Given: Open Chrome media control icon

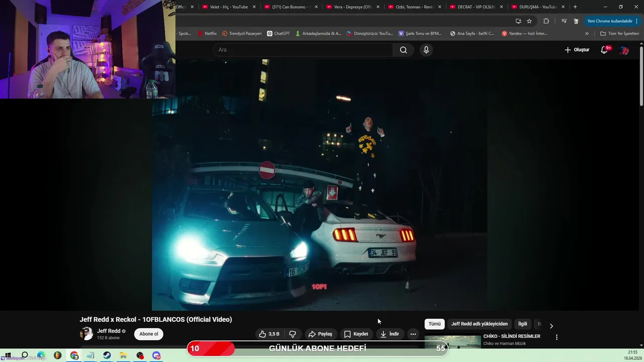Looking at the screenshot, I should [563, 21].
